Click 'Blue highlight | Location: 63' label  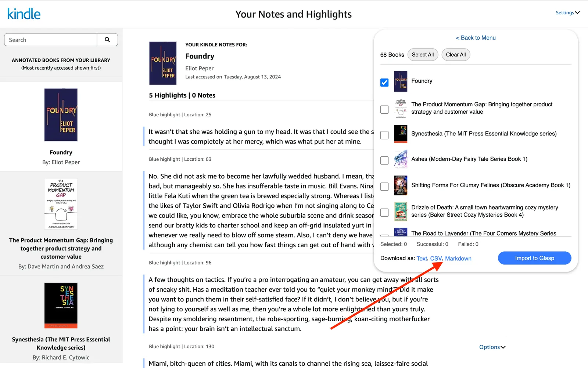(x=180, y=159)
